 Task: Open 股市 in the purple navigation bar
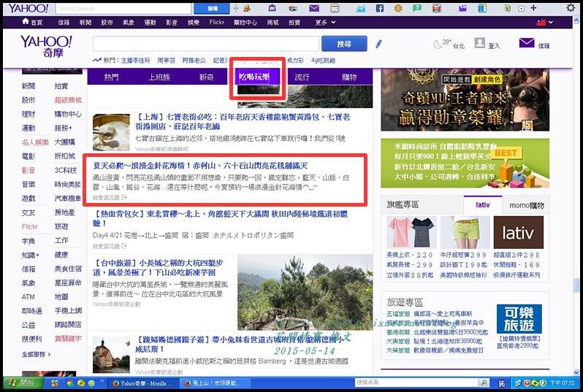(107, 23)
